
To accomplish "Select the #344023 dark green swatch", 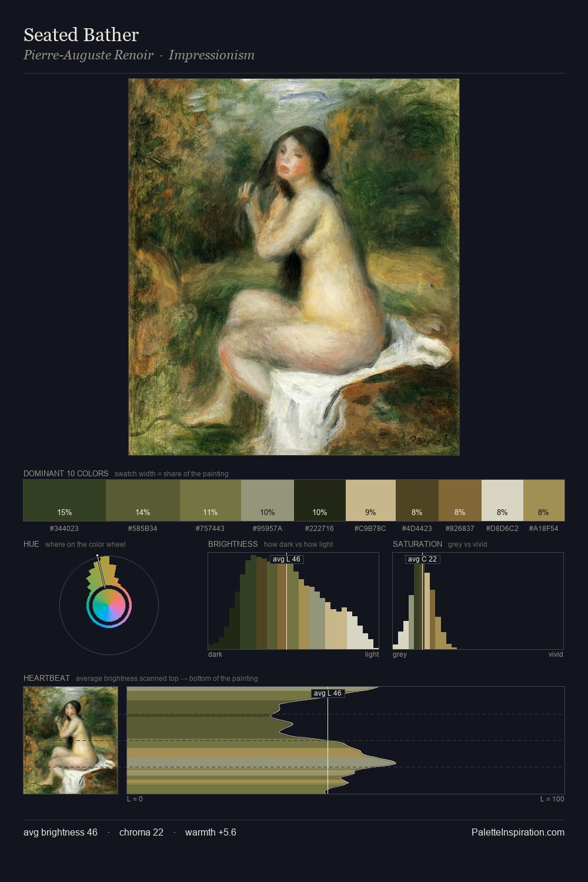I will point(65,500).
